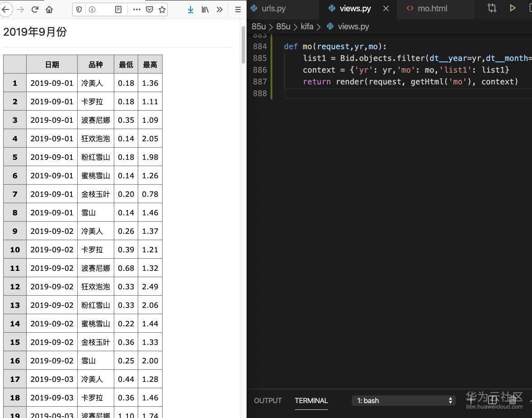The width and height of the screenshot is (532, 418).
Task: Click value 2.00 in row 16
Action: 150,361
